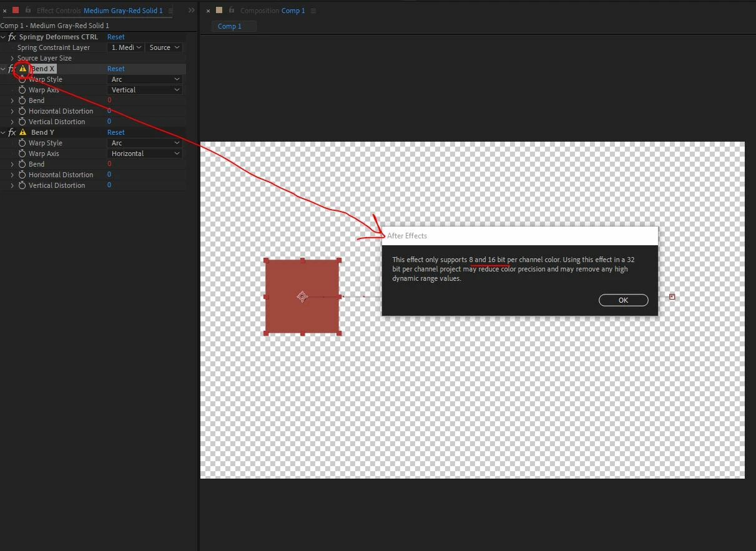Open Effect Controls panel hamburger menu

(170, 11)
